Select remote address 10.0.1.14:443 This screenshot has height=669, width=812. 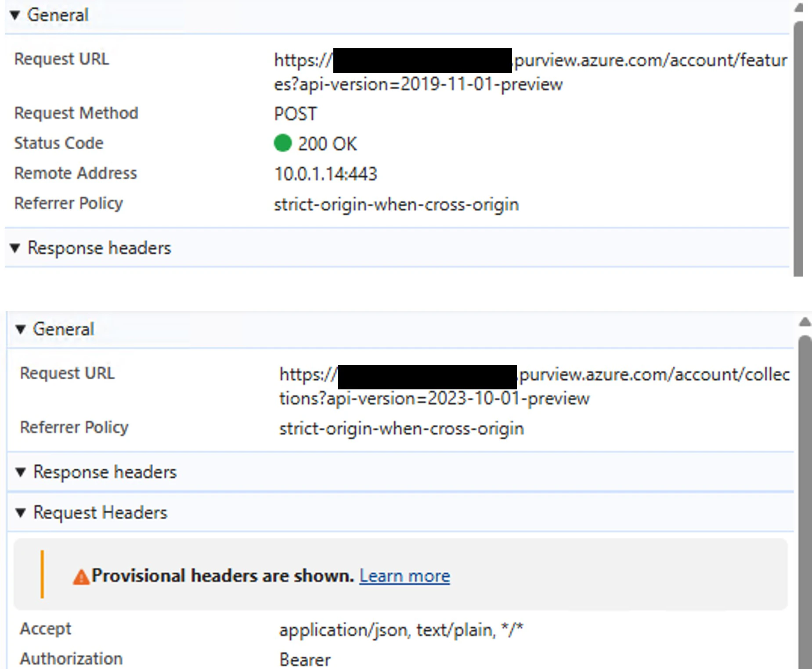click(325, 174)
